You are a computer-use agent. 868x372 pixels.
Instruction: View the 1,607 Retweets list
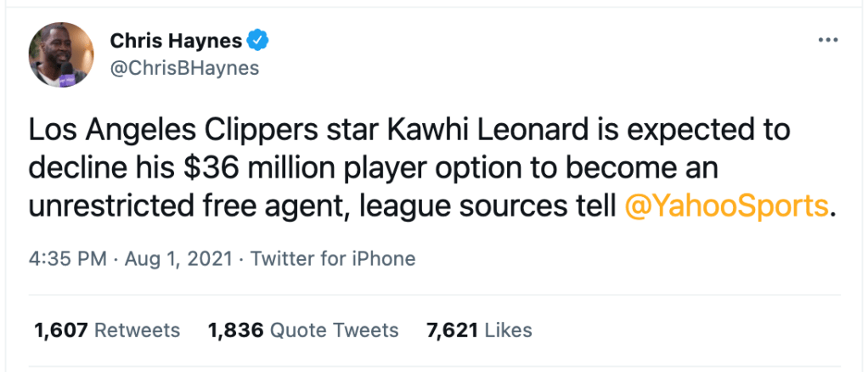click(x=107, y=330)
